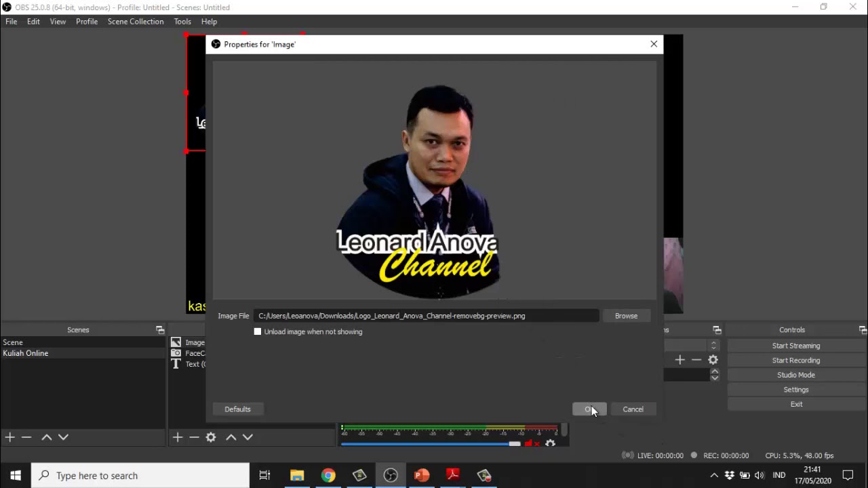Click the Image File path field

(427, 316)
